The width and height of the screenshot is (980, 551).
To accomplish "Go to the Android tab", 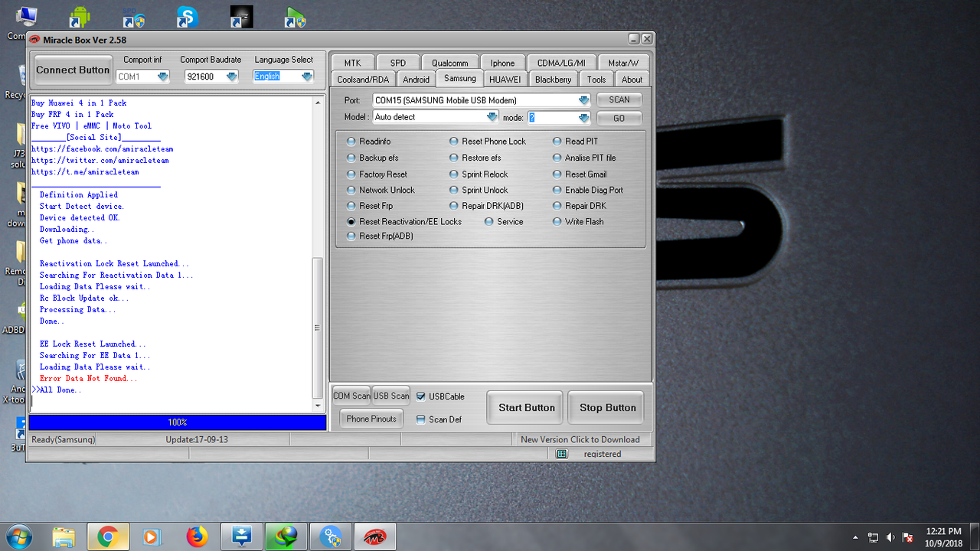I will click(416, 79).
